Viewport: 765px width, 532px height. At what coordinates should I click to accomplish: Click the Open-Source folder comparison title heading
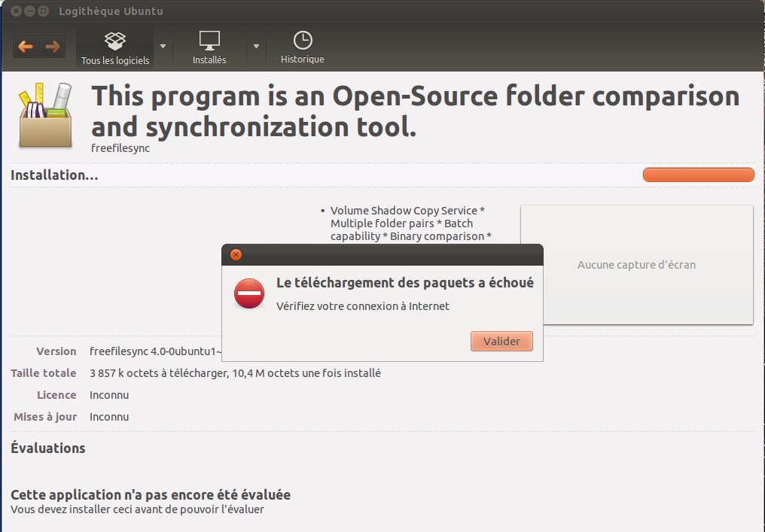[415, 111]
